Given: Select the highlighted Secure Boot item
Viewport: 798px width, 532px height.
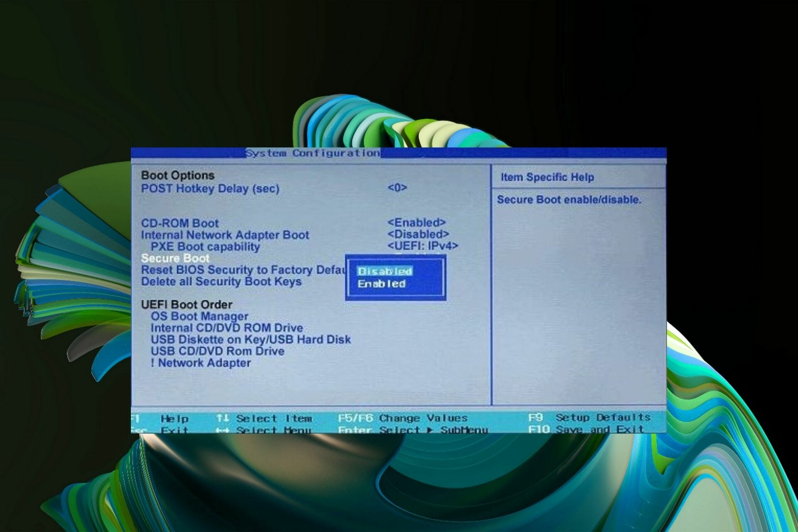Looking at the screenshot, I should 175,258.
